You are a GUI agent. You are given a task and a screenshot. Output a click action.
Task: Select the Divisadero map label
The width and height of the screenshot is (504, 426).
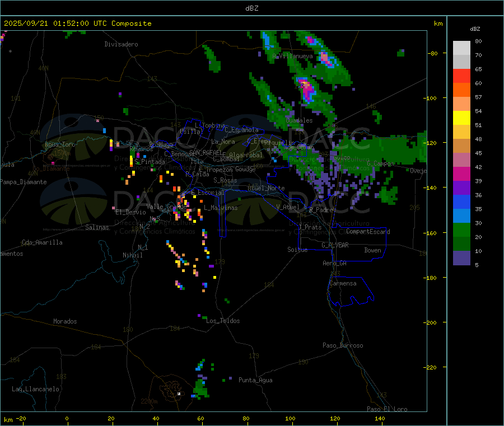tap(121, 44)
